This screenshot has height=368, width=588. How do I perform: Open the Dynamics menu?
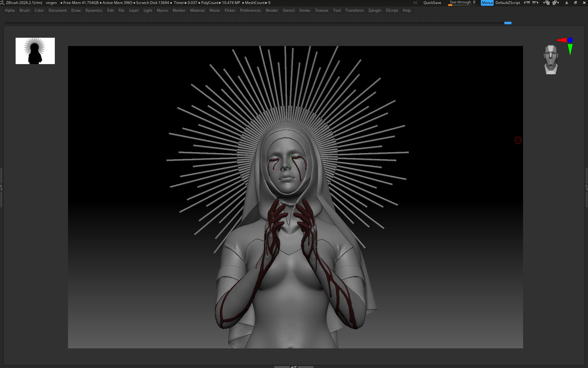(94, 10)
